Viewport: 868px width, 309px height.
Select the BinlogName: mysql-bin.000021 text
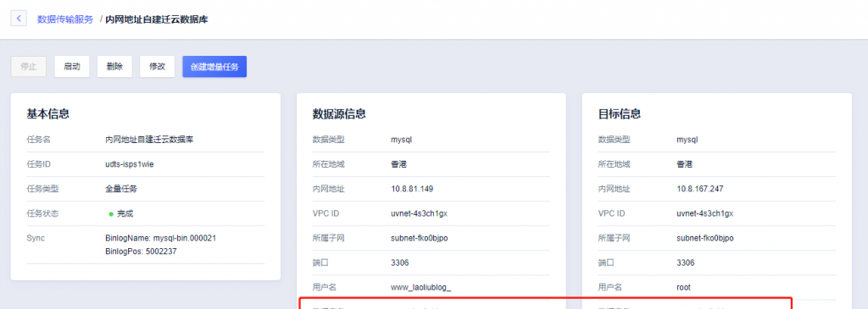(160, 238)
